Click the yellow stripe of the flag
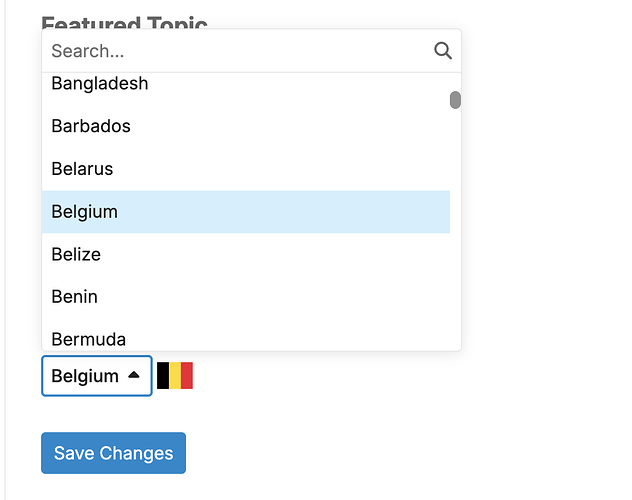The image size is (632, 500). pos(175,376)
